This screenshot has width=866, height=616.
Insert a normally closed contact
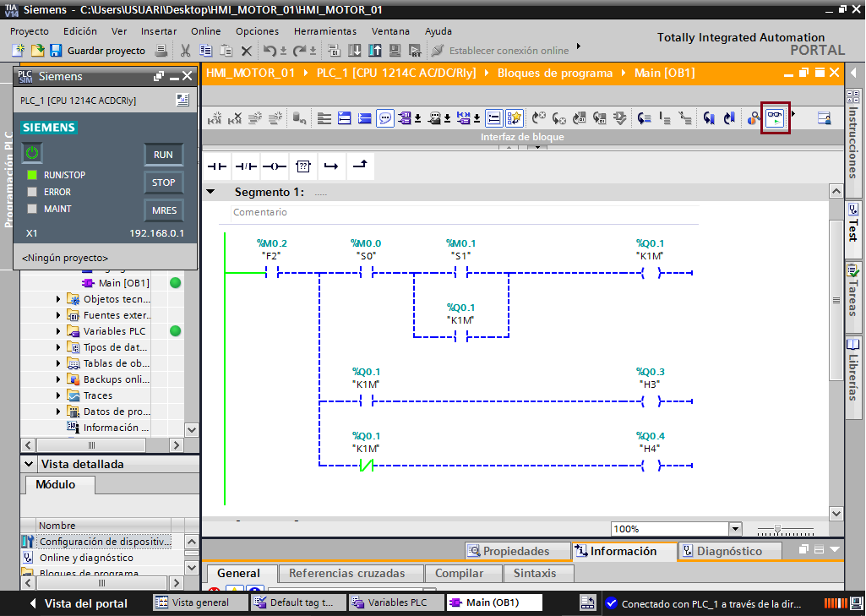(245, 166)
